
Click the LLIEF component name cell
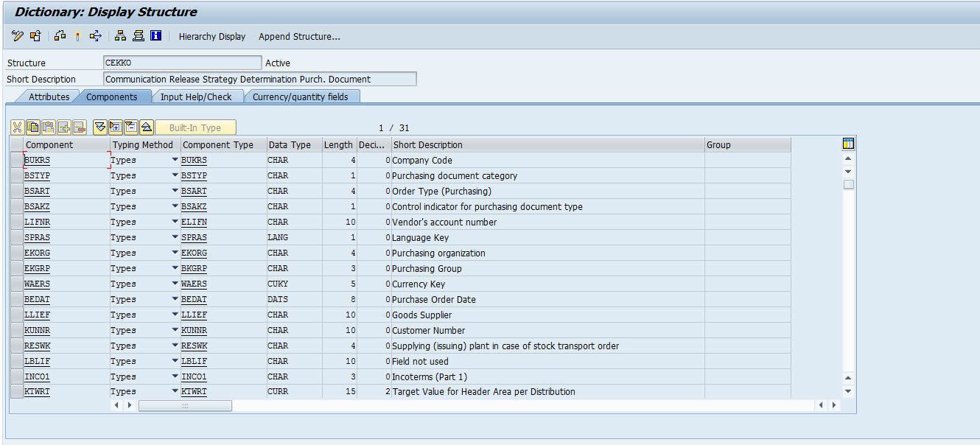(66, 315)
